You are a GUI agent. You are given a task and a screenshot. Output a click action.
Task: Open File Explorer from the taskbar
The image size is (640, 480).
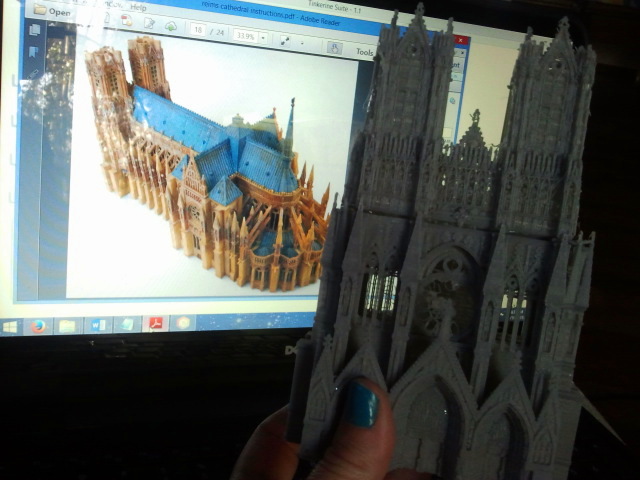pos(67,326)
